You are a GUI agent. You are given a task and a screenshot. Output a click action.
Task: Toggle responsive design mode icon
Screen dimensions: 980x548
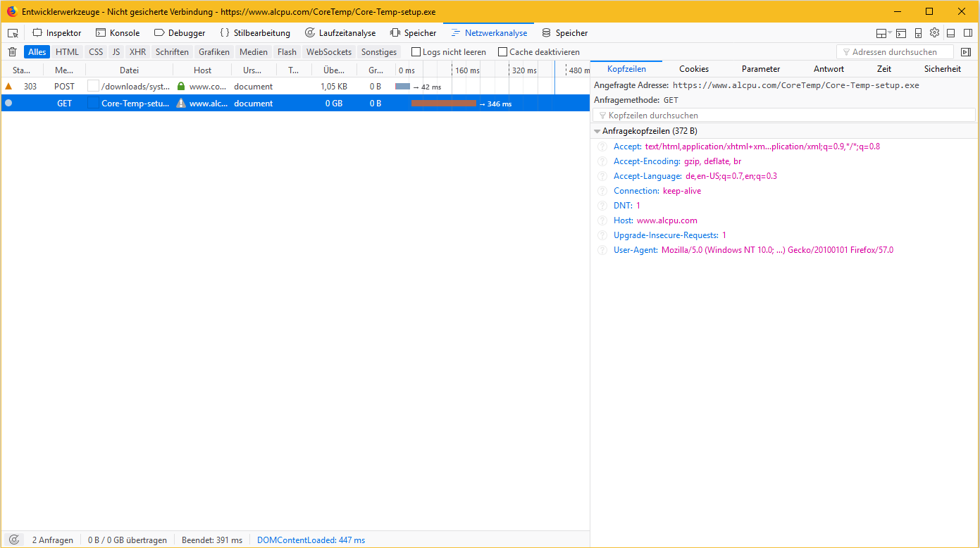918,33
